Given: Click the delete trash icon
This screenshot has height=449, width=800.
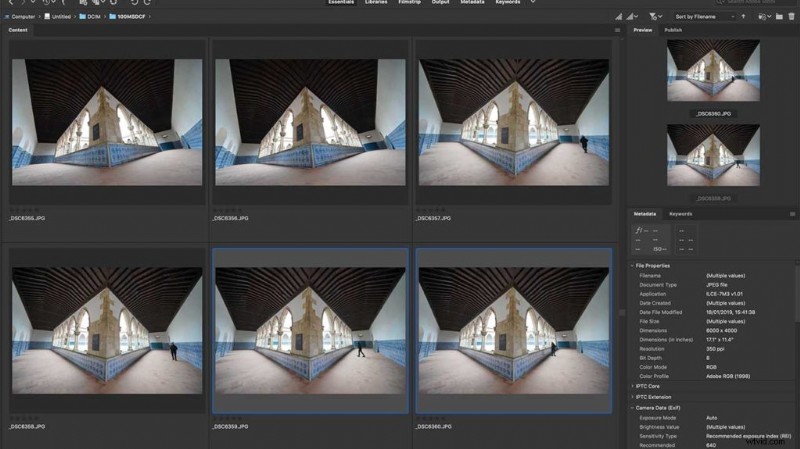Looking at the screenshot, I should 791,17.
